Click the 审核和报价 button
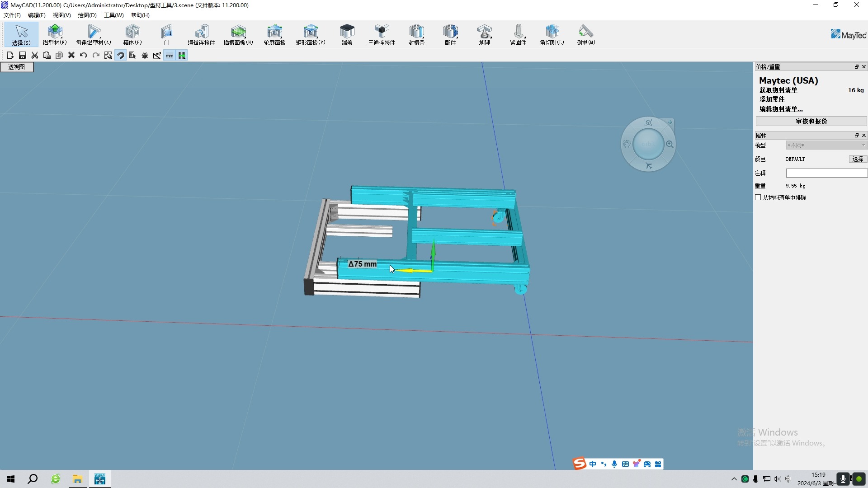The image size is (868, 488). click(x=811, y=121)
